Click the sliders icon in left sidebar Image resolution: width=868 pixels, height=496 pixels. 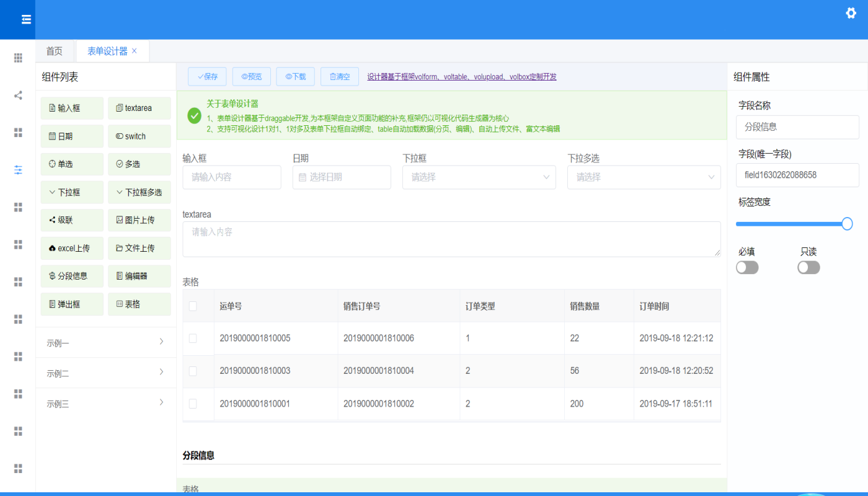click(18, 170)
